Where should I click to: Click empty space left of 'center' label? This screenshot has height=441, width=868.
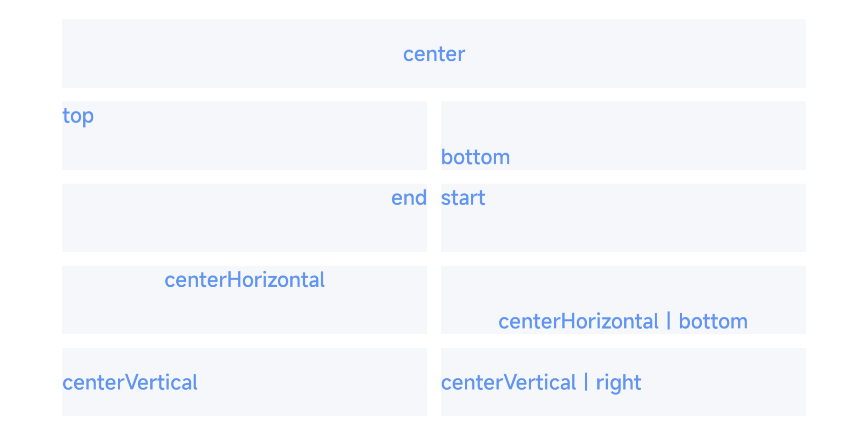[x=232, y=54]
